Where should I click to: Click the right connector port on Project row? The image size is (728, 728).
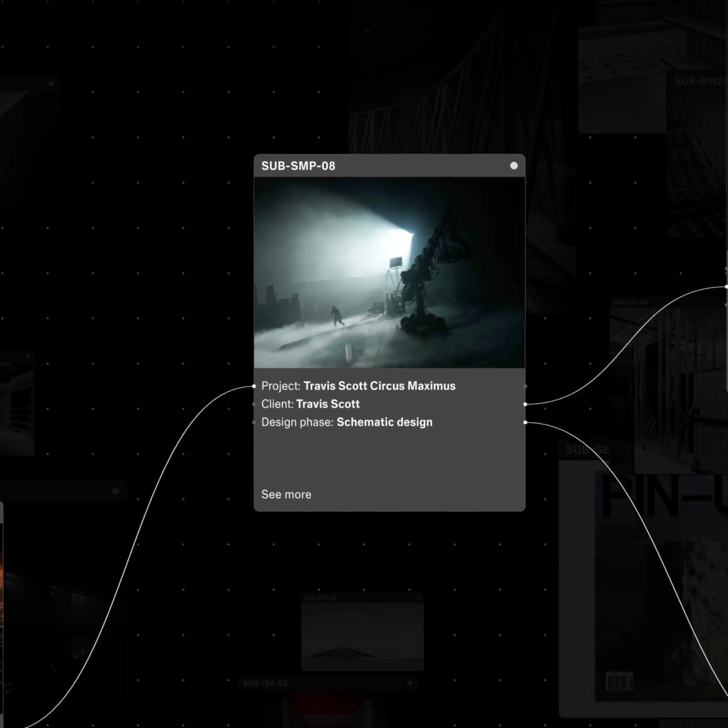tap(525, 386)
